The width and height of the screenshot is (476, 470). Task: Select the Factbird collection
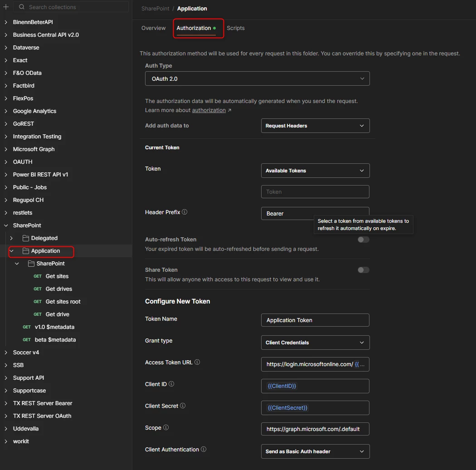coord(24,86)
